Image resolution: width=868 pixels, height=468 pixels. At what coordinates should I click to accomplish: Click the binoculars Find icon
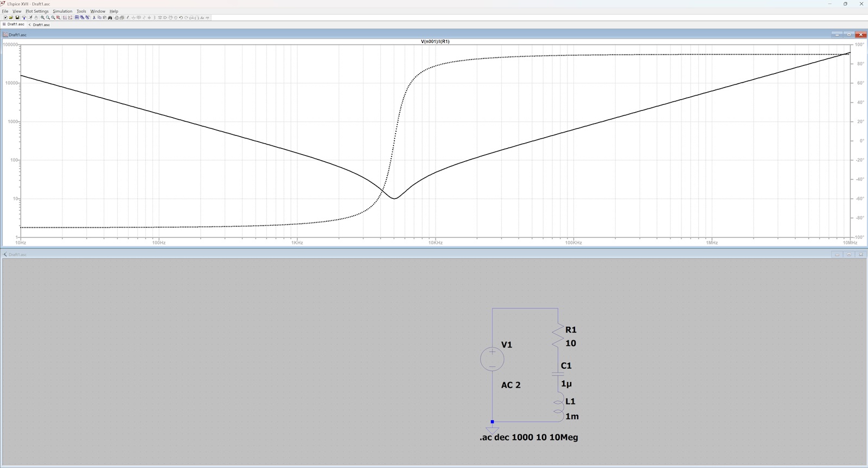point(110,17)
